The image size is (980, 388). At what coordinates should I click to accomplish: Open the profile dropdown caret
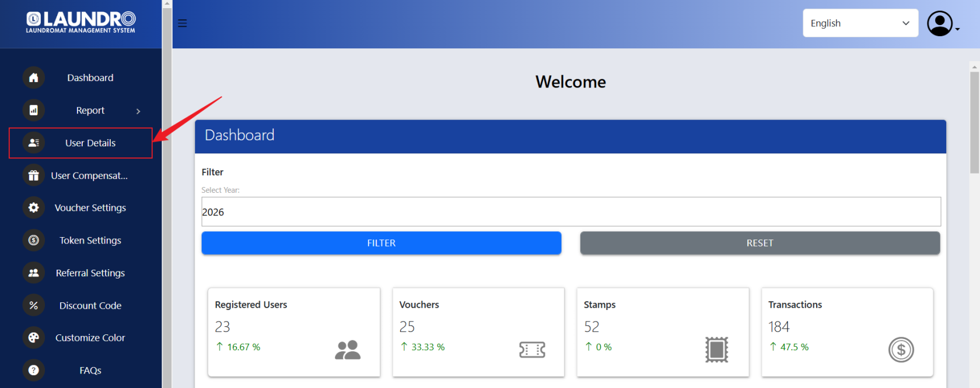click(957, 29)
